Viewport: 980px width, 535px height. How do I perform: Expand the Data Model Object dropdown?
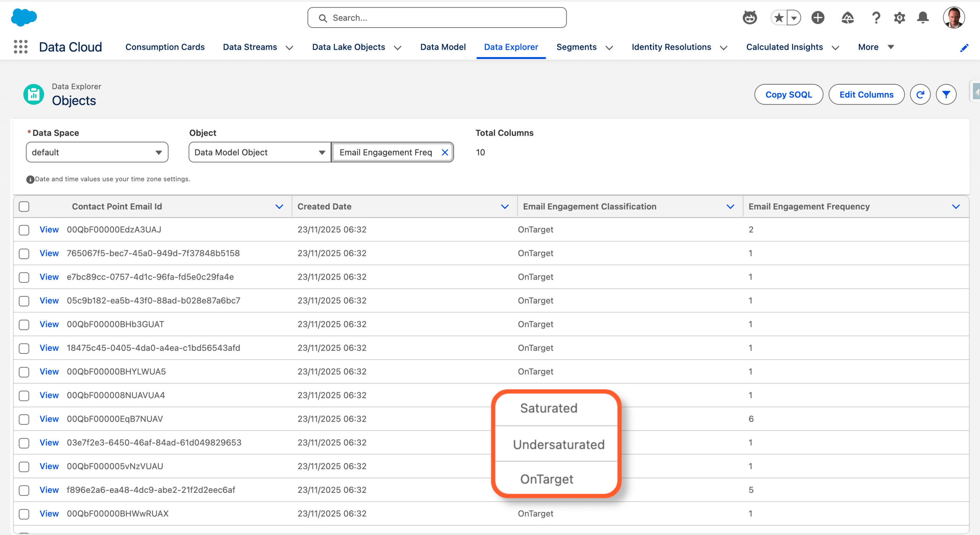click(260, 152)
